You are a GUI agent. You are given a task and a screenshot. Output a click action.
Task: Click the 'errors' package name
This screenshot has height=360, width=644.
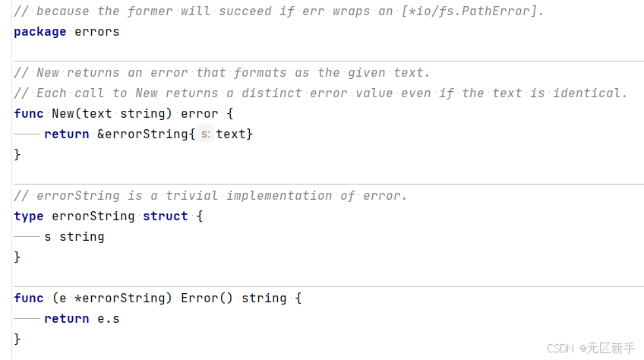pos(97,32)
